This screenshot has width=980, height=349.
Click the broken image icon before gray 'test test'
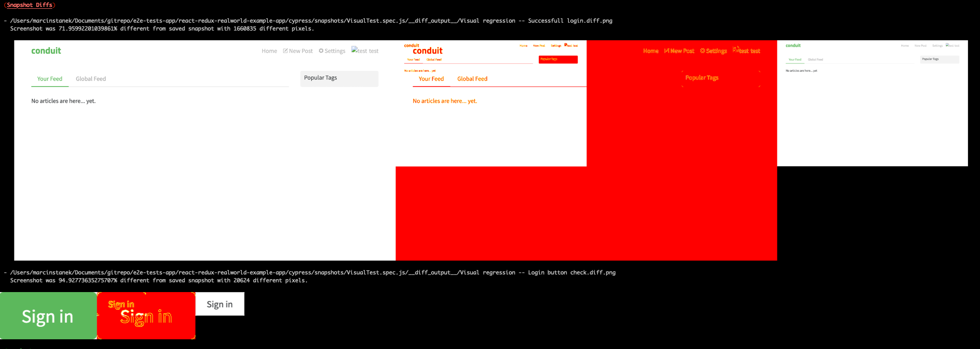pos(354,50)
